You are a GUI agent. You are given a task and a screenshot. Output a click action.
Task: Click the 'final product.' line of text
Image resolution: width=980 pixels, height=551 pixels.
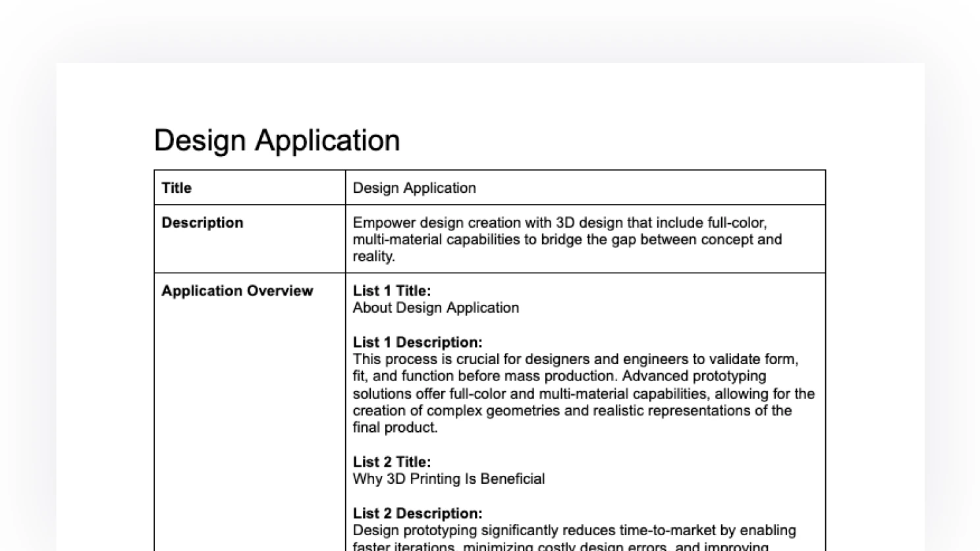(x=395, y=428)
